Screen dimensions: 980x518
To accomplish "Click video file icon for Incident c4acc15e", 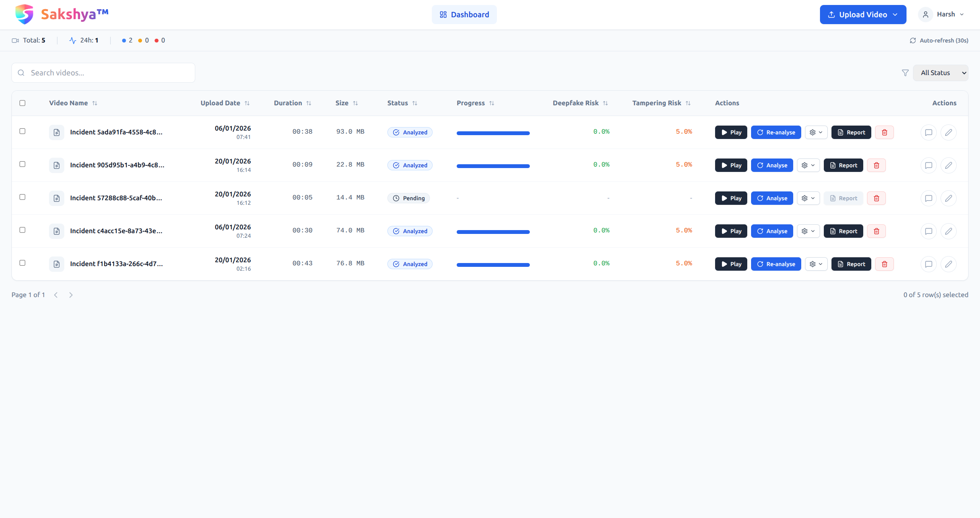I will click(x=57, y=231).
